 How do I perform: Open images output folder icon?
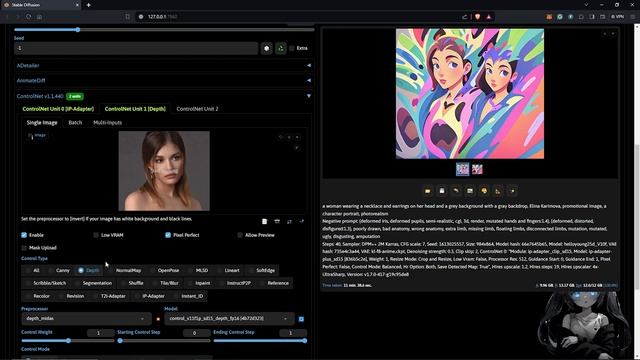(428, 191)
